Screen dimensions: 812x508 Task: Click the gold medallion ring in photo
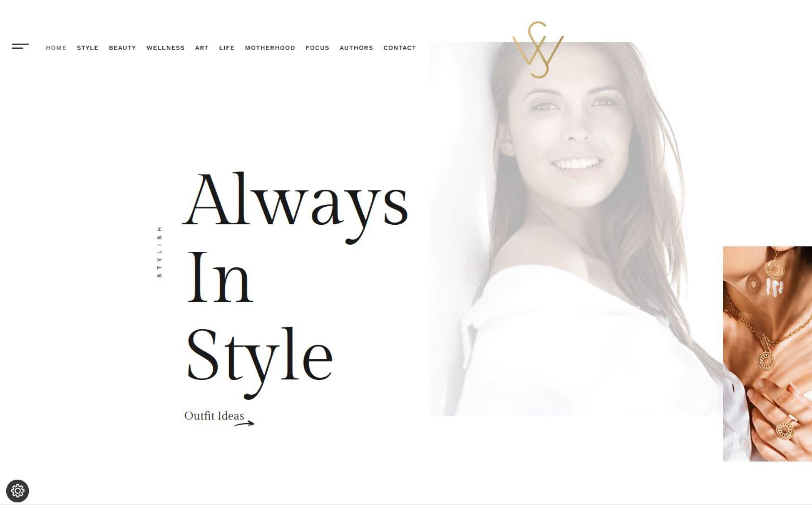(x=784, y=430)
